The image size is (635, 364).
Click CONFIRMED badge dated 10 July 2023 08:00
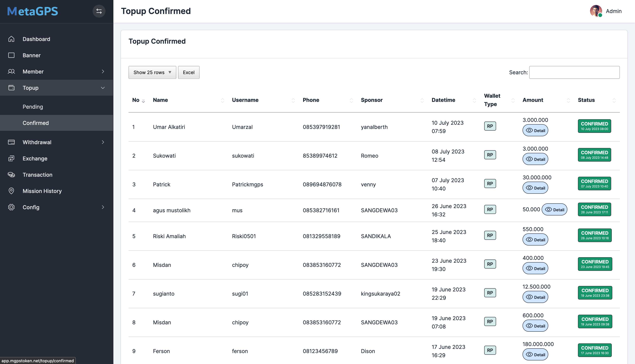(595, 126)
